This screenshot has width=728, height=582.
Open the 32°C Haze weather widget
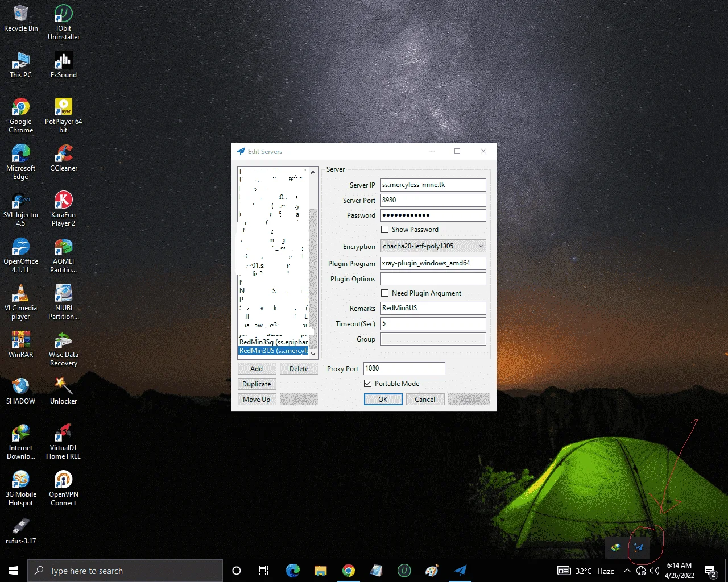pyautogui.click(x=586, y=571)
